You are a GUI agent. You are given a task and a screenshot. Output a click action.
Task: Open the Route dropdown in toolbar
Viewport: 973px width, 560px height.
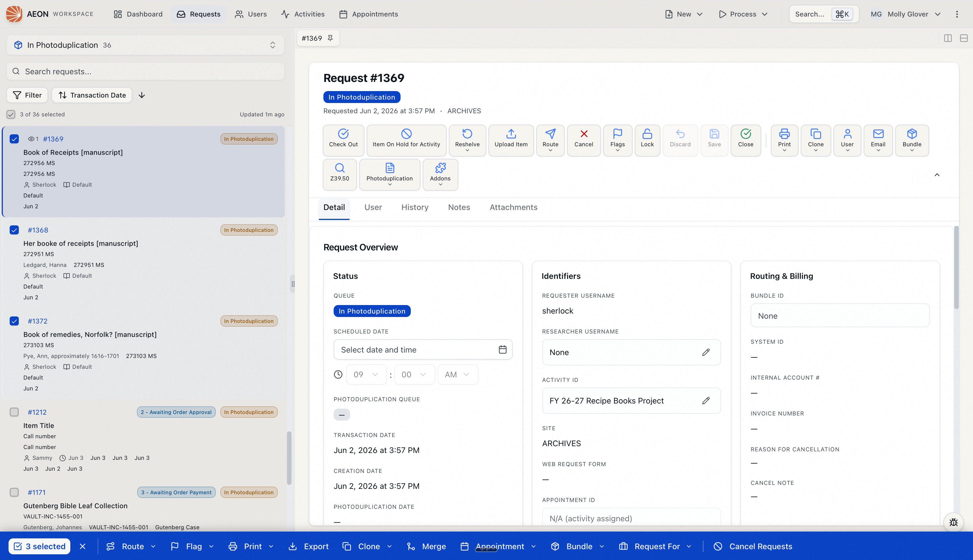[550, 140]
